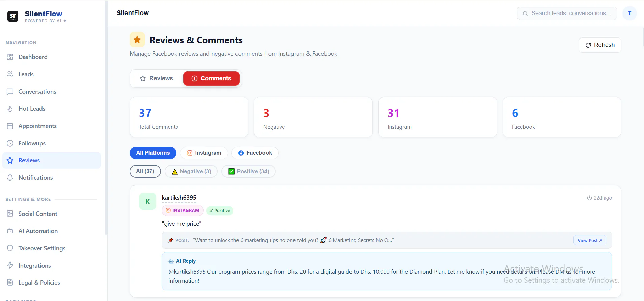Select the All Platforms filter
The height and width of the screenshot is (301, 644).
[153, 153]
